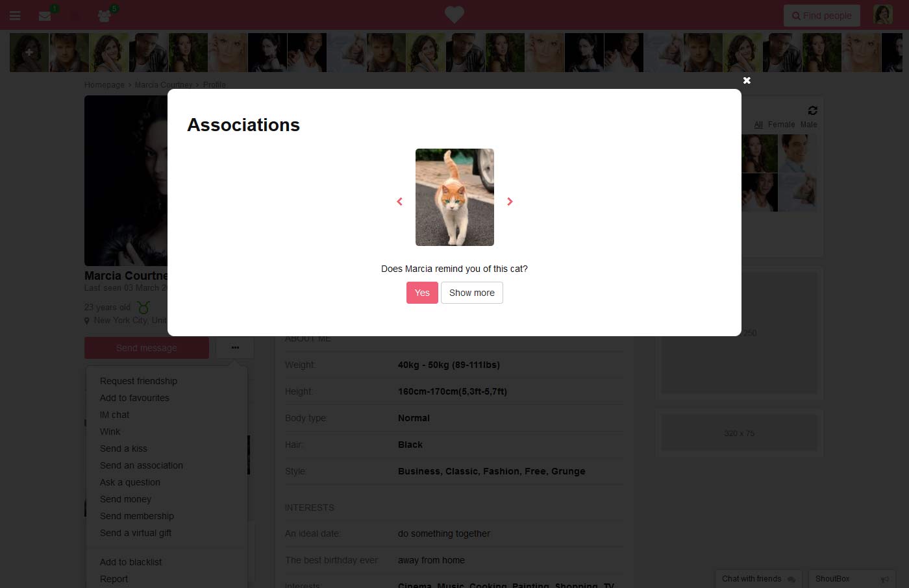The height and width of the screenshot is (588, 909).
Task: Click the 320 x 75 banner placeholder
Action: coord(739,433)
